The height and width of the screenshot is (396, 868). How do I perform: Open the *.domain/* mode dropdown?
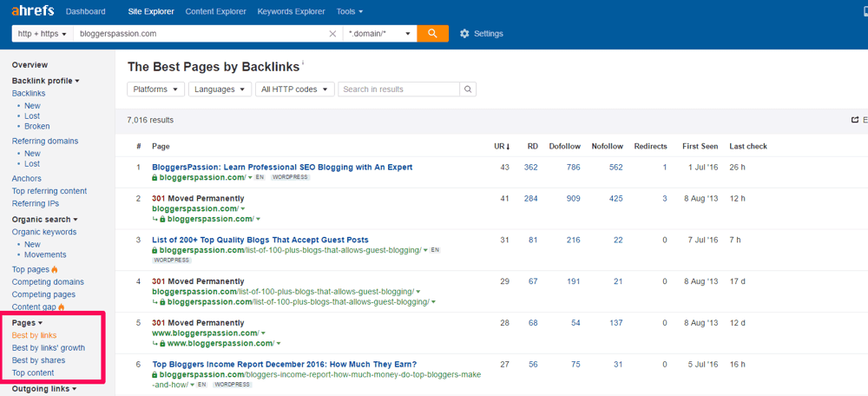point(380,34)
